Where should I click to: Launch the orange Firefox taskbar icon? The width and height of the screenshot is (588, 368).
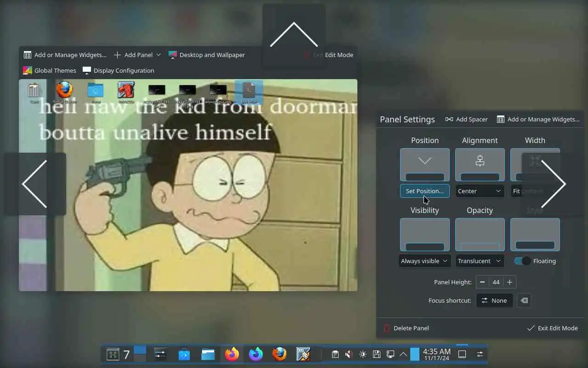(232, 354)
